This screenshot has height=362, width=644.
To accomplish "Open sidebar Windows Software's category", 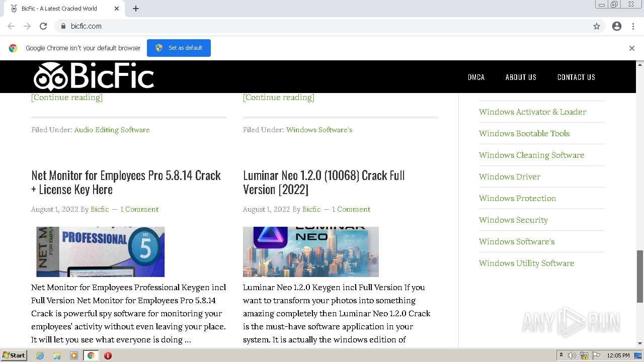I will 517,241.
